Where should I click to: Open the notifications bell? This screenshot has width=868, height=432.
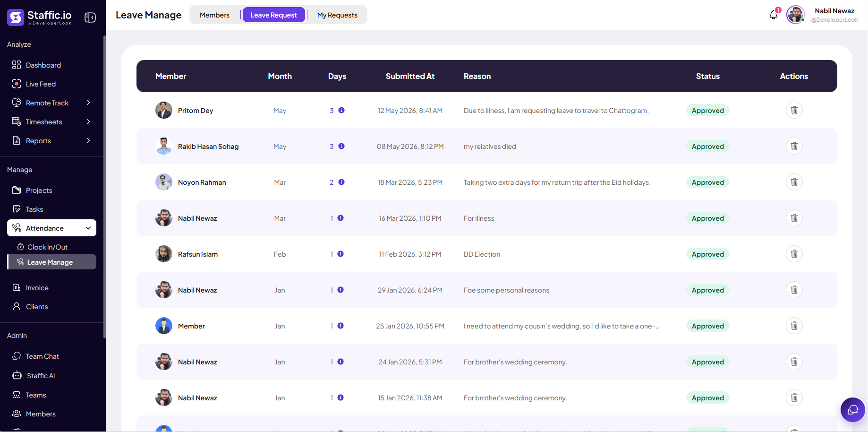pos(774,15)
